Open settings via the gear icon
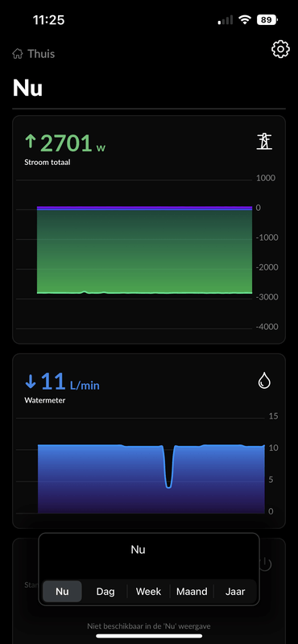 [x=280, y=50]
